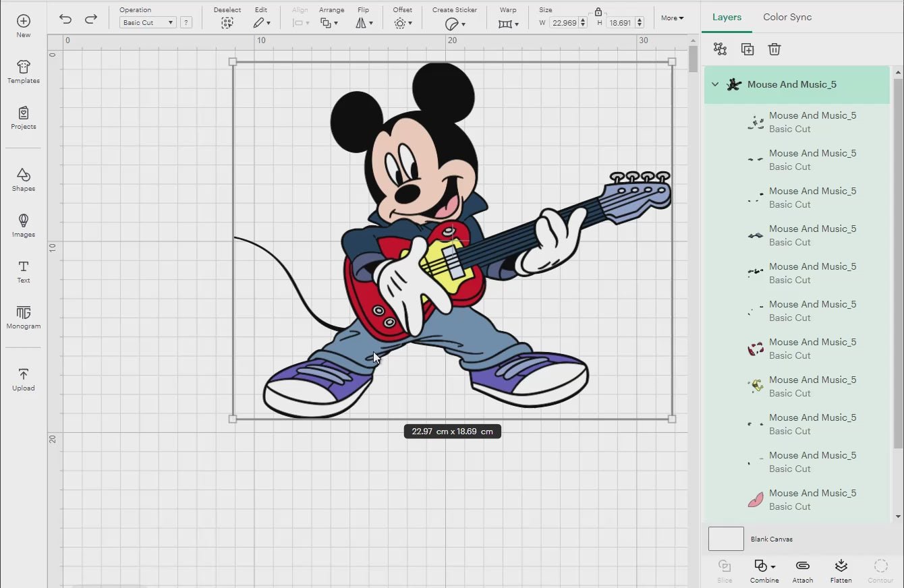Click the Group layers icon
The height and width of the screenshot is (588, 904).
720,49
